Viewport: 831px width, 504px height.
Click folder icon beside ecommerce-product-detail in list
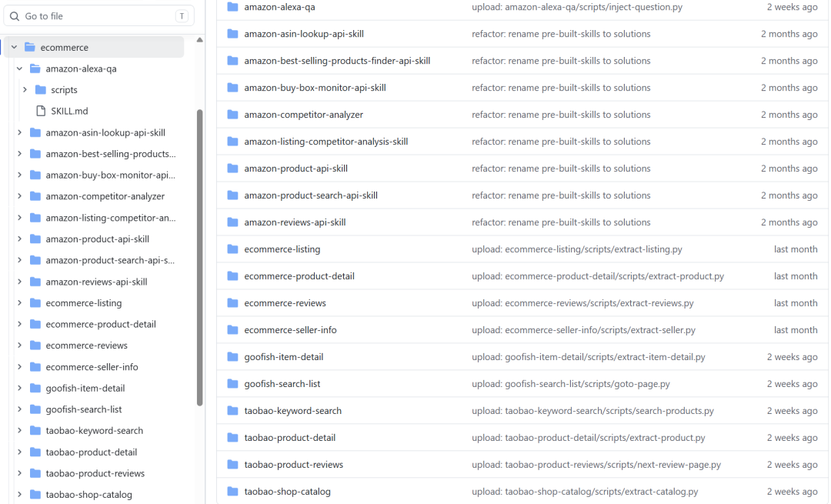coord(232,276)
